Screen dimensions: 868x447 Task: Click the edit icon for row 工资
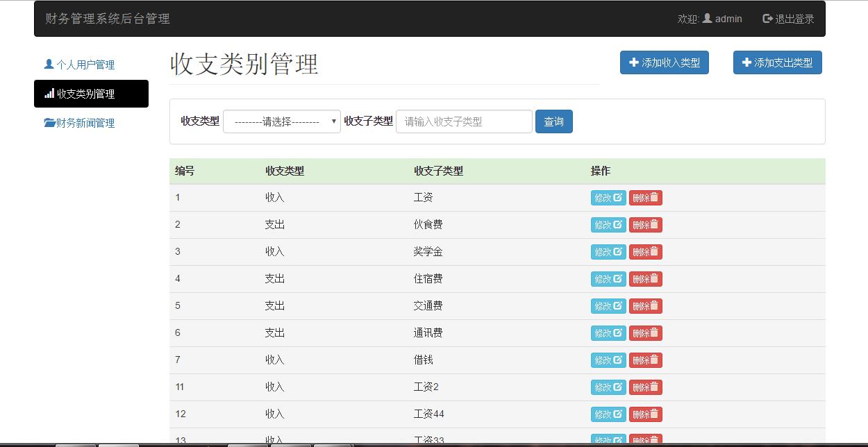point(618,197)
